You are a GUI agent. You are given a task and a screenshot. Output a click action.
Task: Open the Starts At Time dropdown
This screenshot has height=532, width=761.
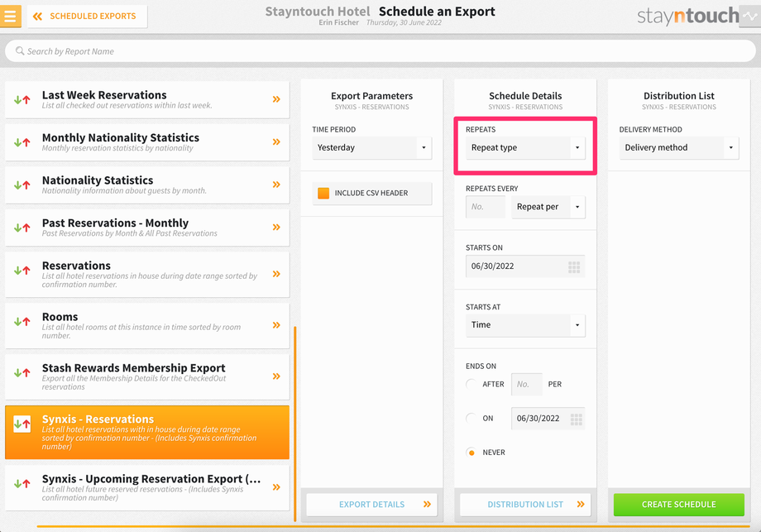525,324
